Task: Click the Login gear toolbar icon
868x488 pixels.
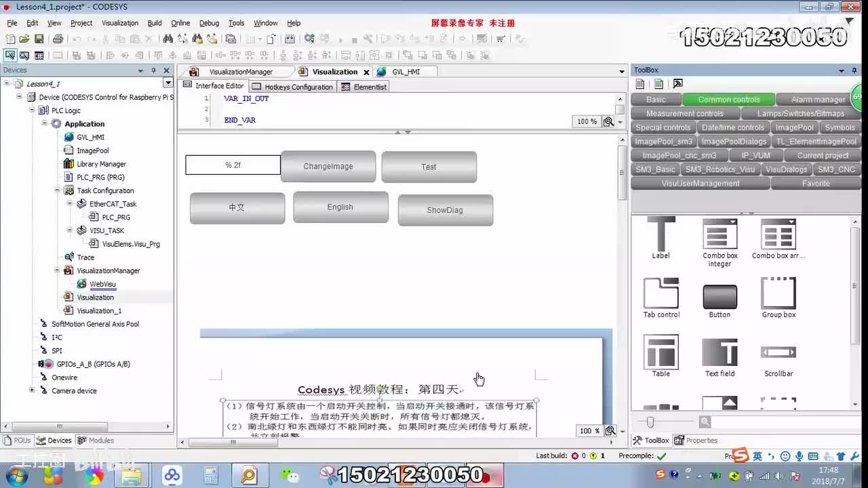Action: click(x=309, y=39)
